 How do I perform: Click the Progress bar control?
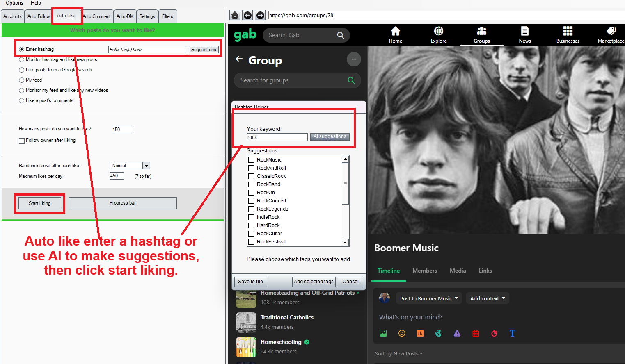123,203
